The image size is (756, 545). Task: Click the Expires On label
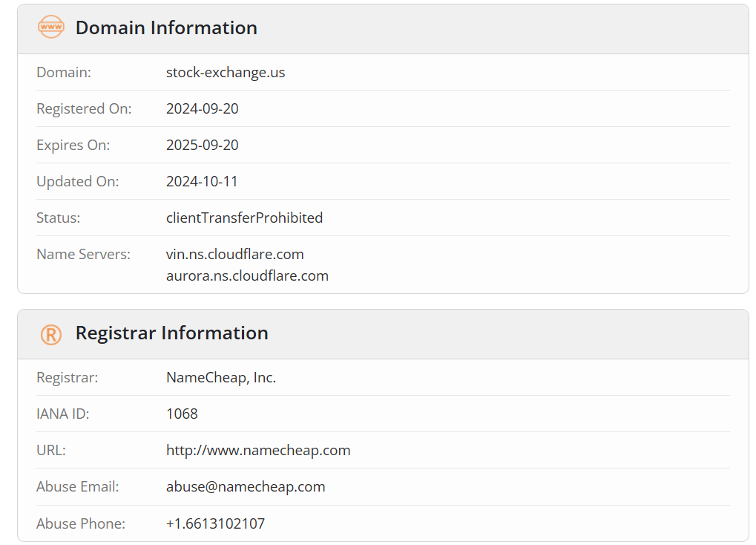(x=73, y=146)
